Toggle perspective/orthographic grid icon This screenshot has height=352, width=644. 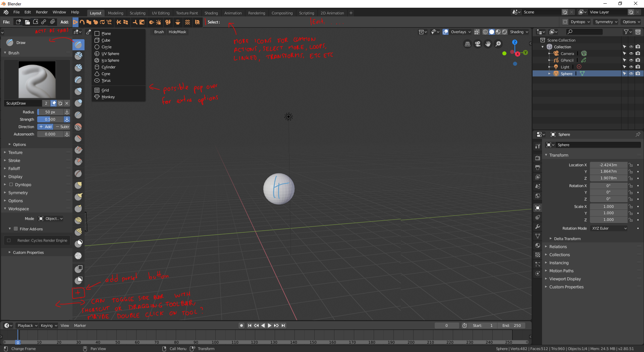pyautogui.click(x=467, y=44)
